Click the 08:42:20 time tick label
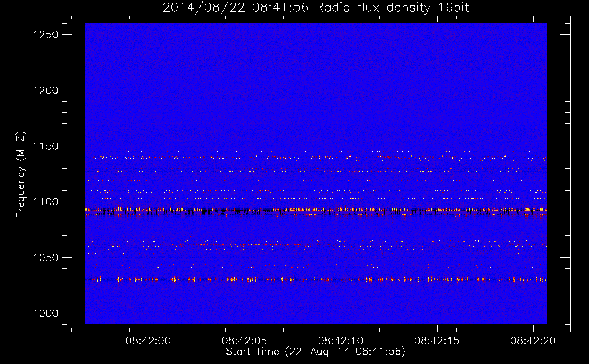 (x=533, y=341)
